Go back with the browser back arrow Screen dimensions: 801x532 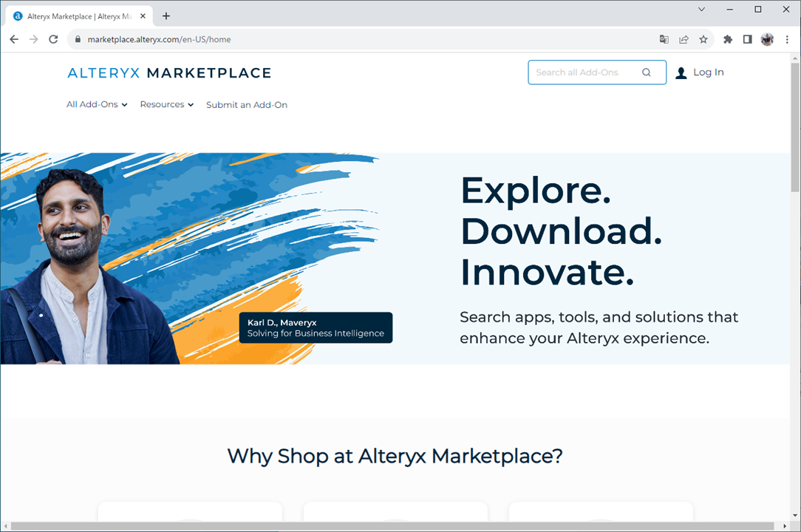point(14,39)
